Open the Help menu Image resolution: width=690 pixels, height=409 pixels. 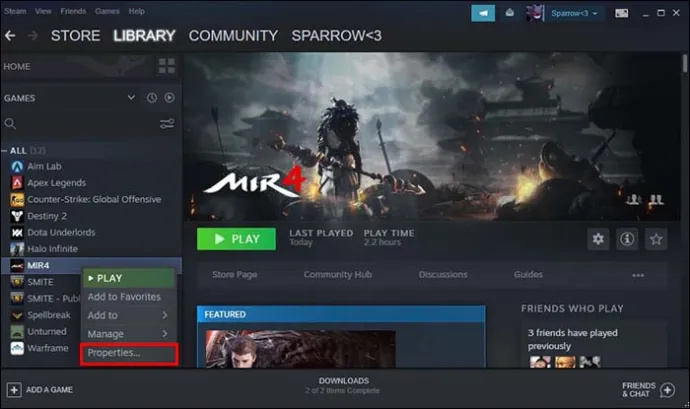(x=136, y=11)
